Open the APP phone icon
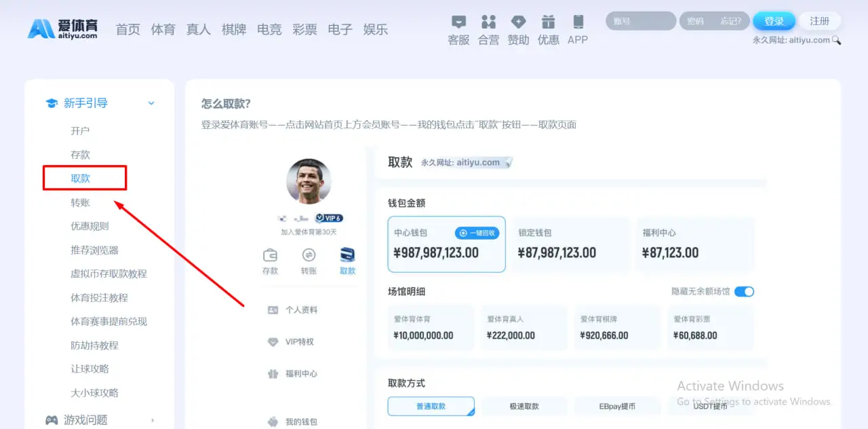This screenshot has height=429, width=868. [x=578, y=22]
